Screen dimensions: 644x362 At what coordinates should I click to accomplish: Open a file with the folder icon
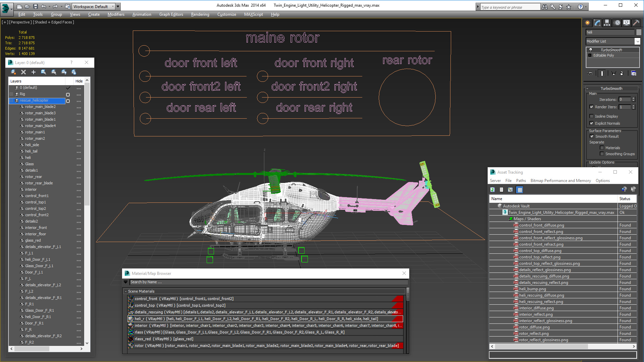[28, 6]
